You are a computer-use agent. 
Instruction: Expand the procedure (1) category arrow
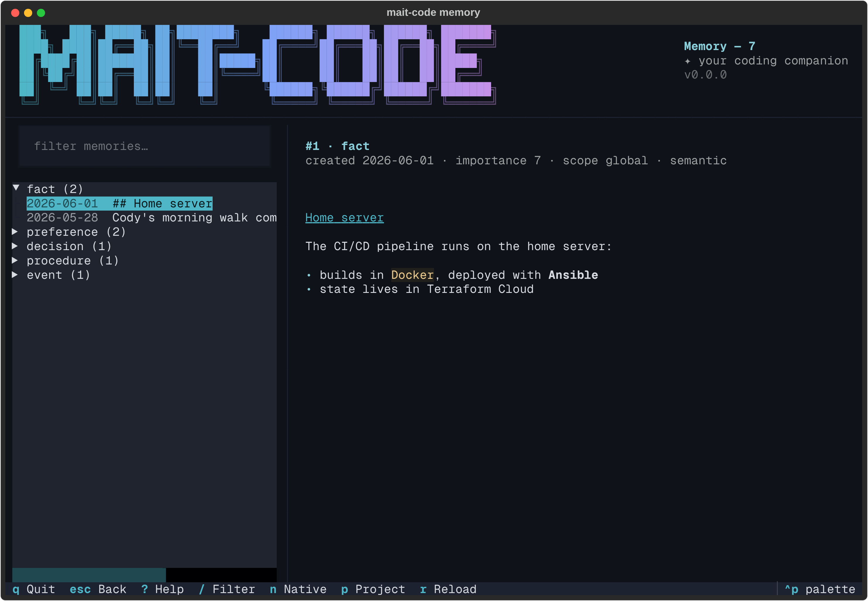point(15,260)
